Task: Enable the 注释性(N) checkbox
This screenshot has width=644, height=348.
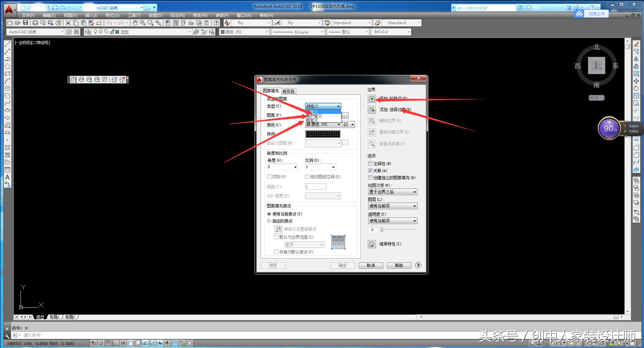Action: [370, 164]
